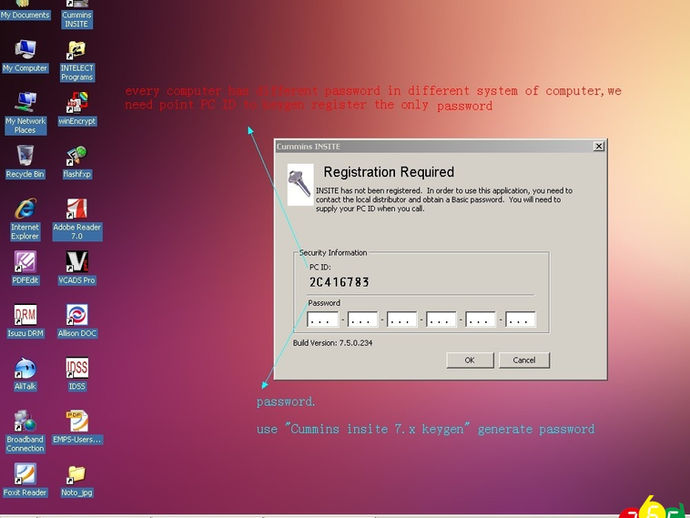
Task: Open My Computer icon
Action: tap(25, 56)
